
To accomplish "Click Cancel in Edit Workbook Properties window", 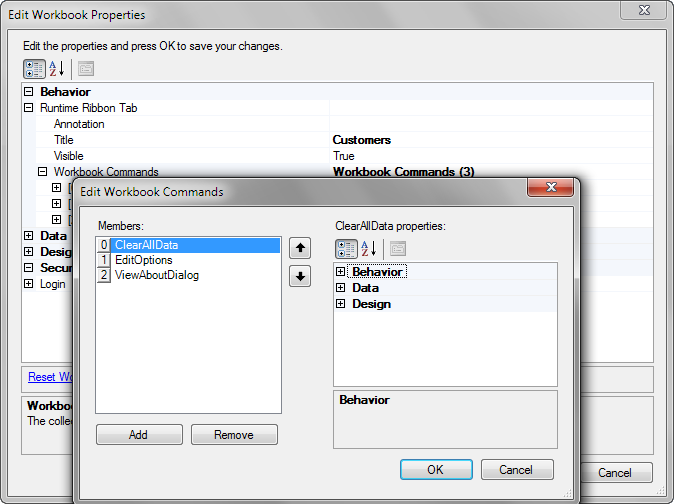I will (616, 473).
